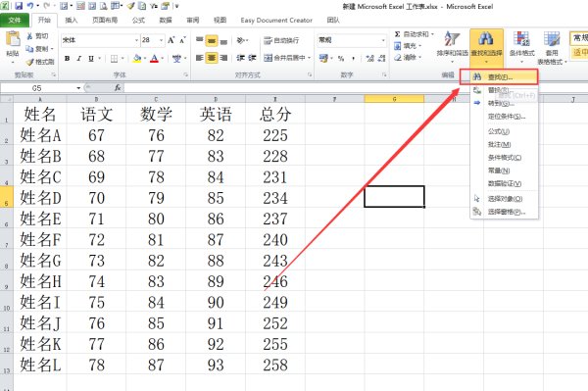The image size is (588, 391).
Task: Choose 定位条件 menu entry
Action: click(507, 117)
